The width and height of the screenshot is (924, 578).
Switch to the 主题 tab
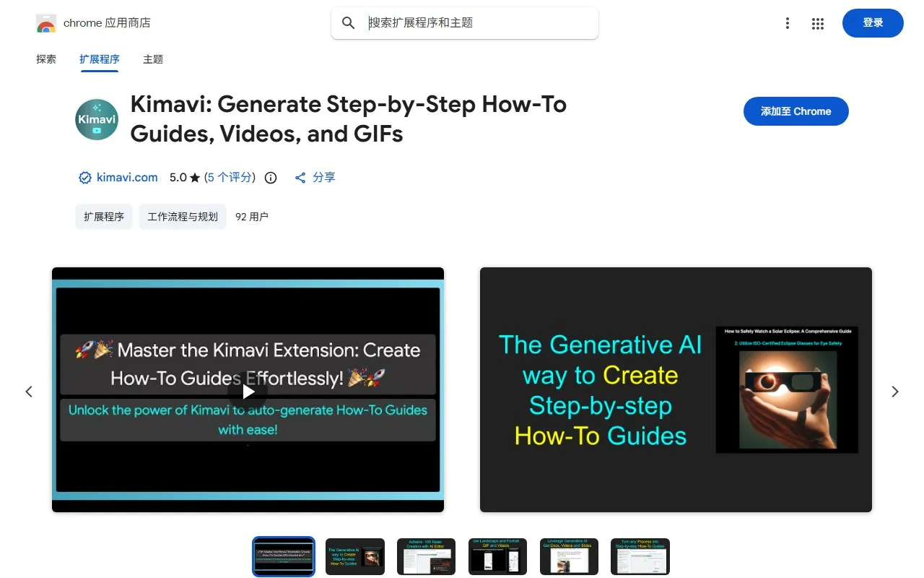(x=152, y=59)
